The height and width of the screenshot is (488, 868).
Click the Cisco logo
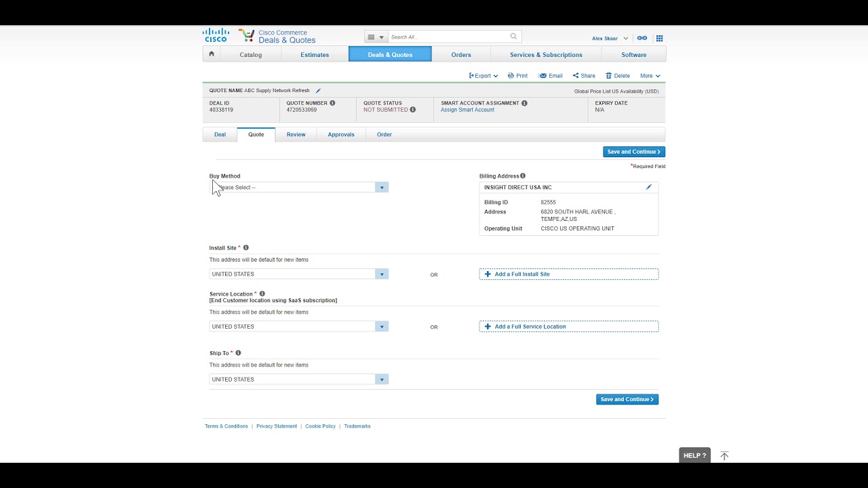216,35
